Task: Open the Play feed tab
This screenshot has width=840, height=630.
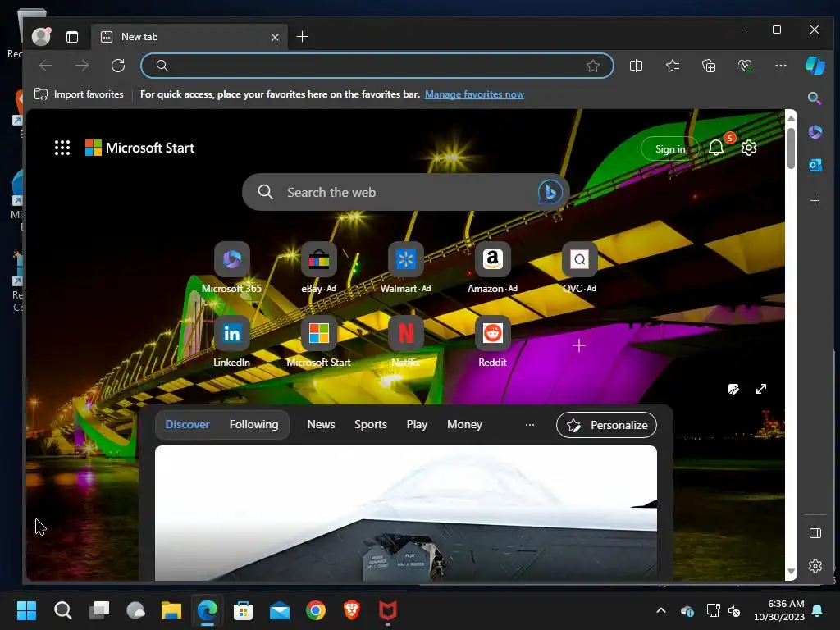Action: 417,424
